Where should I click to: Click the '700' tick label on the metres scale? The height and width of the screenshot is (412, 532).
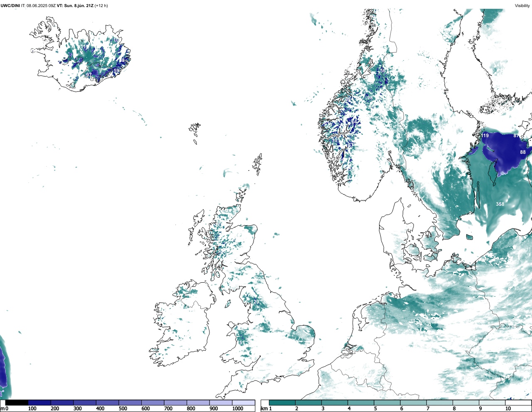(x=168, y=409)
